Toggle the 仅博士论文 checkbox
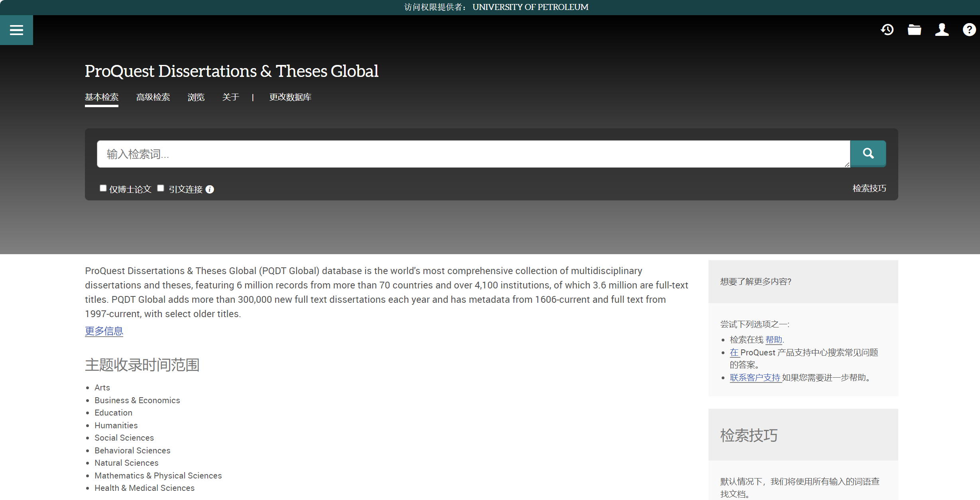 103,188
